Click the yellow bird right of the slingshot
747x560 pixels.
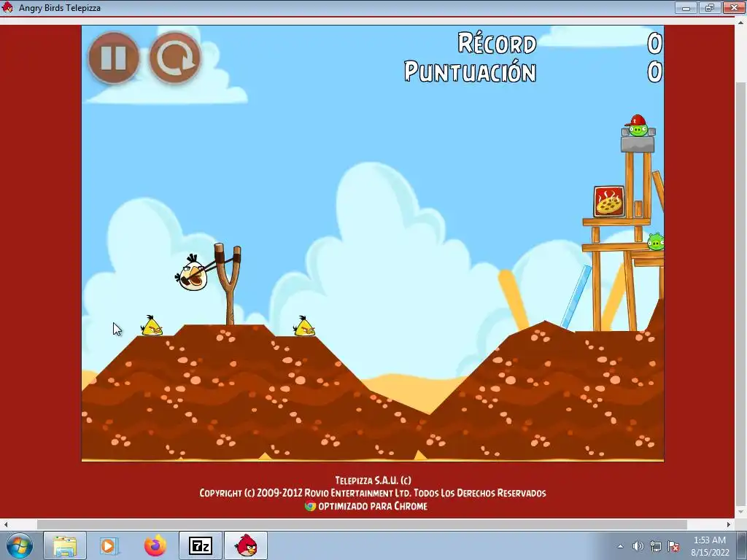[x=304, y=326]
